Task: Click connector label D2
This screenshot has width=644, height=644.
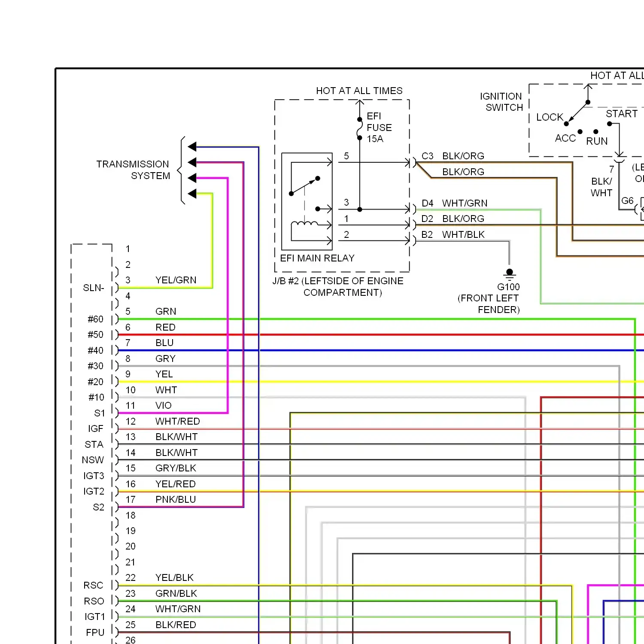Action: 427,219
